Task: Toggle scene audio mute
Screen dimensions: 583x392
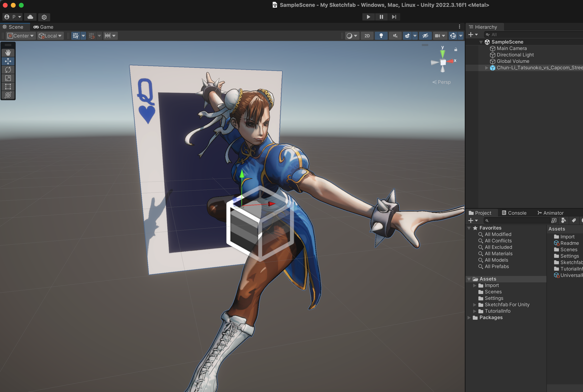Action: coord(395,36)
